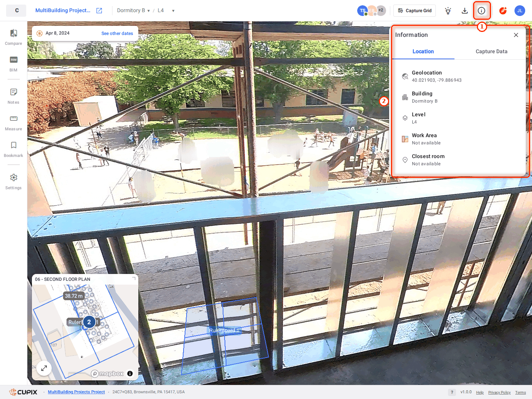Open the L4 level dropdown
532x399 pixels.
(x=166, y=11)
